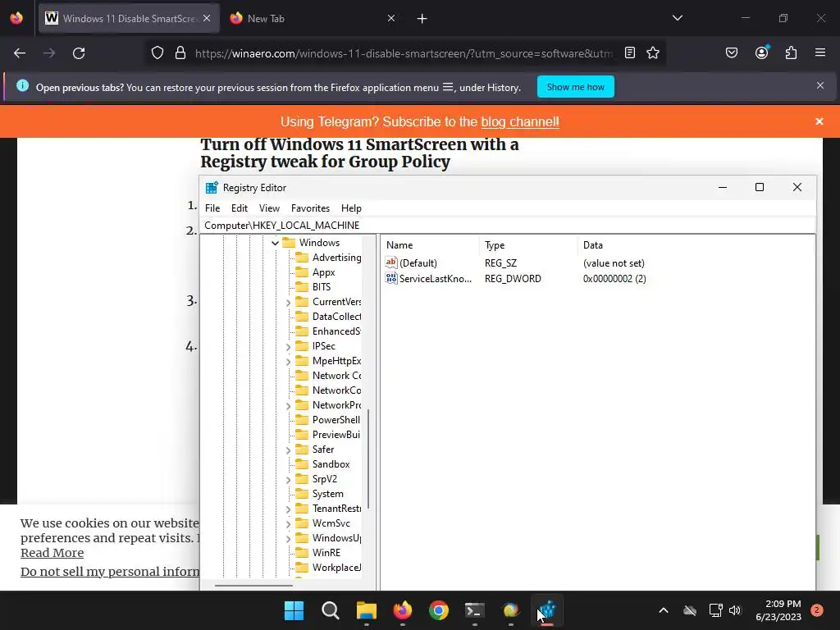
Task: Open the tracking protection shield icon
Action: 157,53
